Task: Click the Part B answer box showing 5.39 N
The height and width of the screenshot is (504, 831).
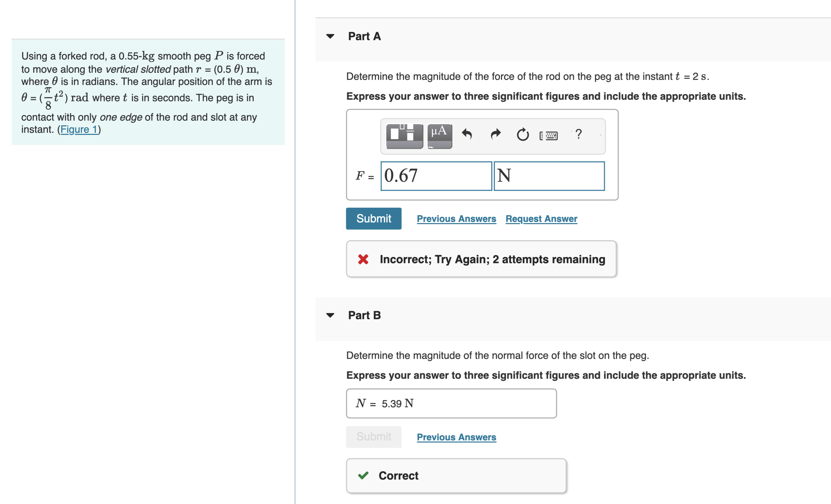Action: (451, 404)
